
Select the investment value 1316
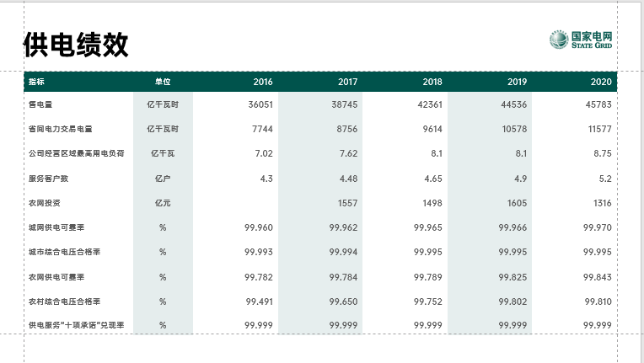pos(602,203)
